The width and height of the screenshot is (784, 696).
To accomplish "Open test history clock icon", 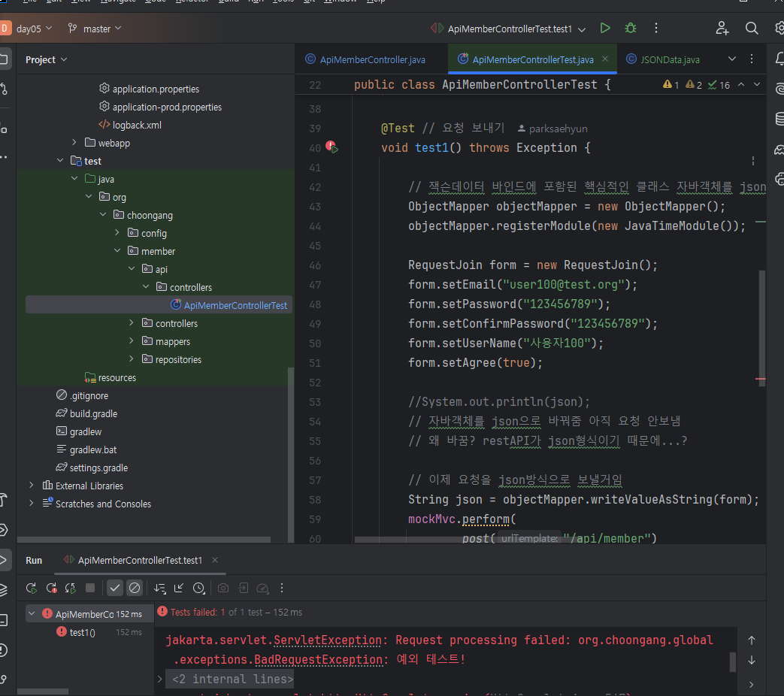I will (199, 588).
